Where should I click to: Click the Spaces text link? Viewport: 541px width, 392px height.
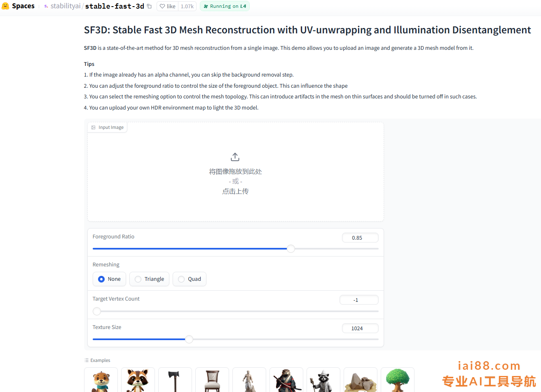(23, 6)
